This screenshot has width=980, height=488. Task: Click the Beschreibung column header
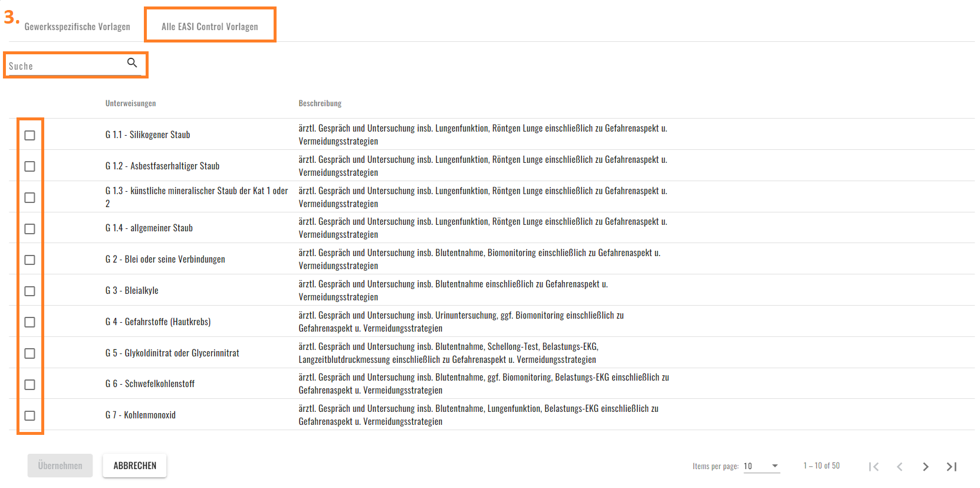[320, 103]
